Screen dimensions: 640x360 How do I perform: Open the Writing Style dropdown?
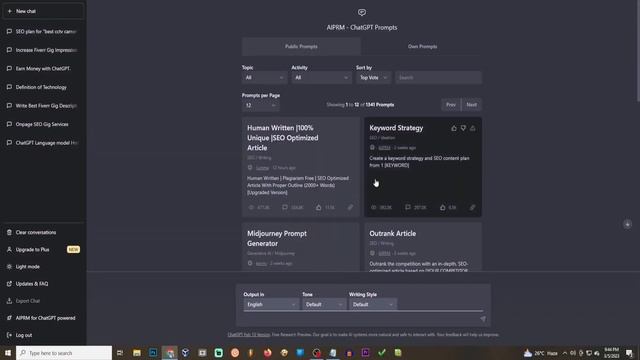(373, 304)
